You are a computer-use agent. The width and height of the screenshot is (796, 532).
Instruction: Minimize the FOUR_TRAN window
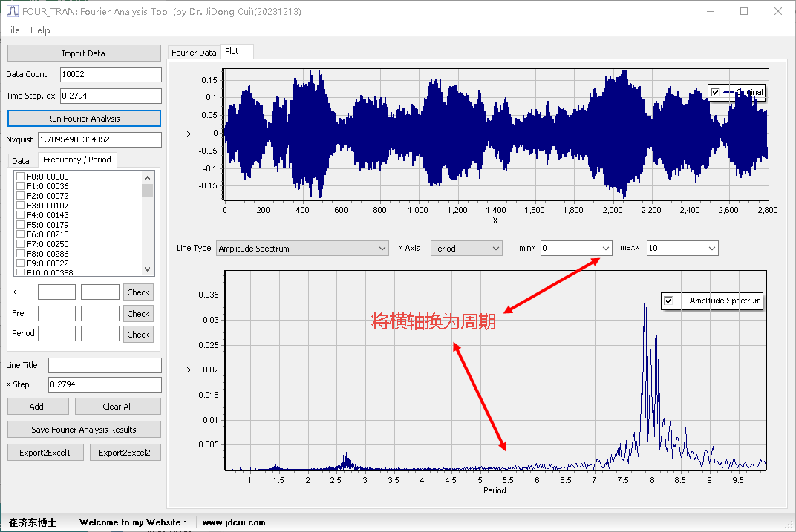[x=711, y=11]
